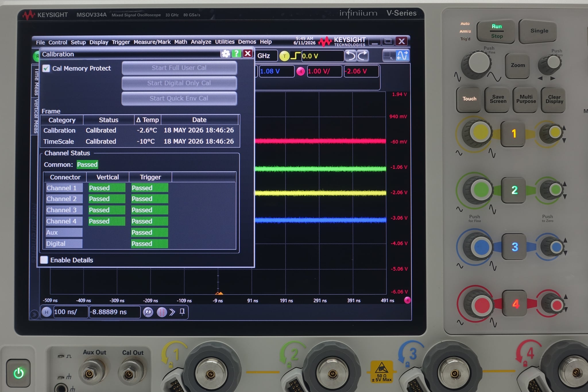The image size is (588, 392).
Task: Open the Demos menu
Action: 247,42
